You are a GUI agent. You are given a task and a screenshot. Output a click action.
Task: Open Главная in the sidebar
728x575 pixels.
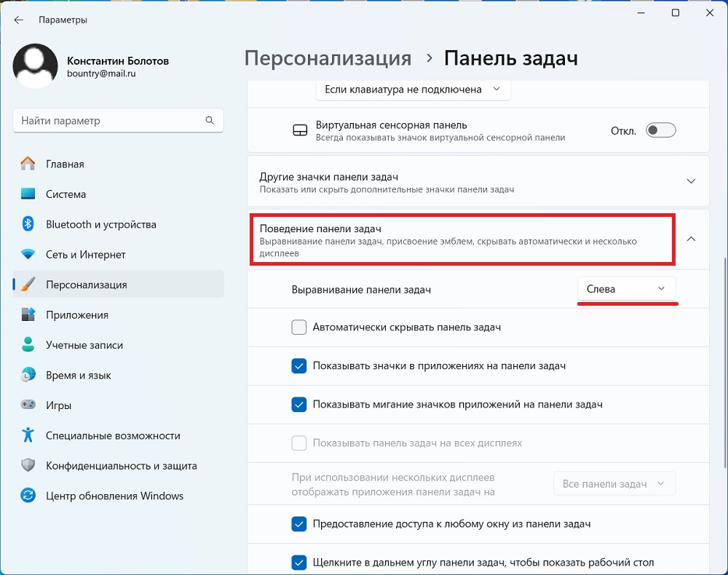pos(119,164)
